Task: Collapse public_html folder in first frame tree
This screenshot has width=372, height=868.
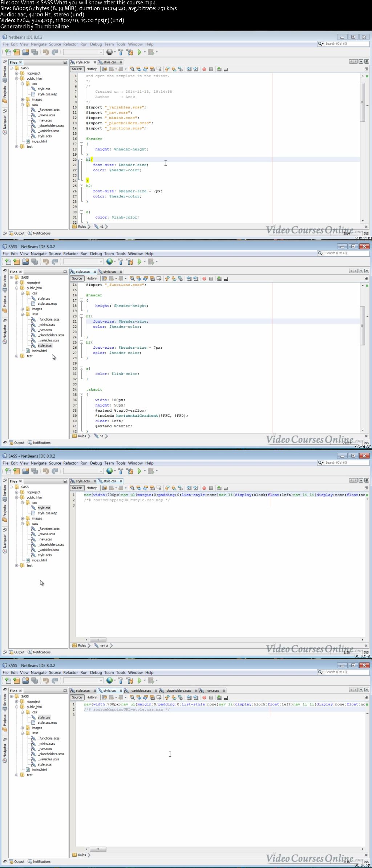Action: pyautogui.click(x=17, y=79)
